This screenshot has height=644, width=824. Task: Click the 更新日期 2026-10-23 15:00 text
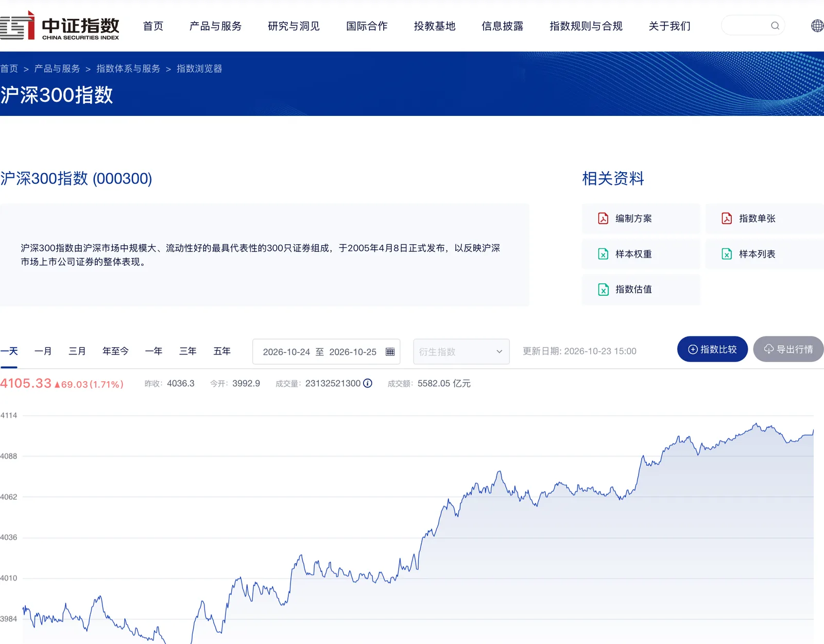579,351
